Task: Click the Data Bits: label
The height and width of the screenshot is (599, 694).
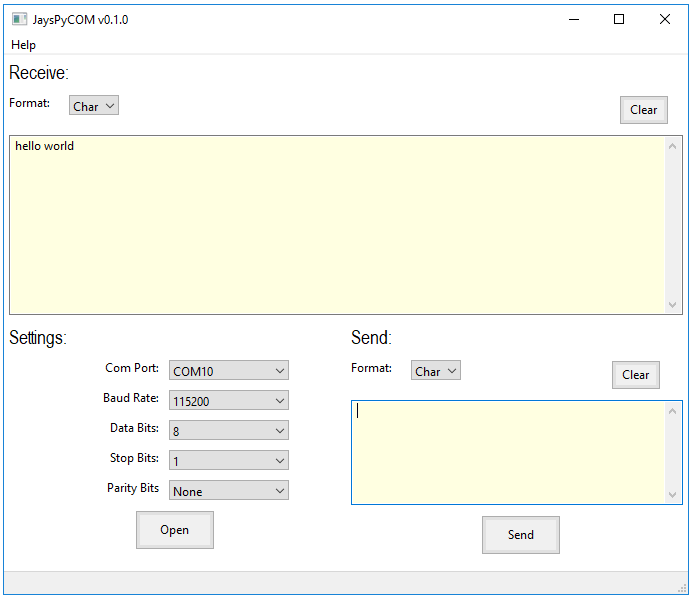Action: pyautogui.click(x=135, y=428)
